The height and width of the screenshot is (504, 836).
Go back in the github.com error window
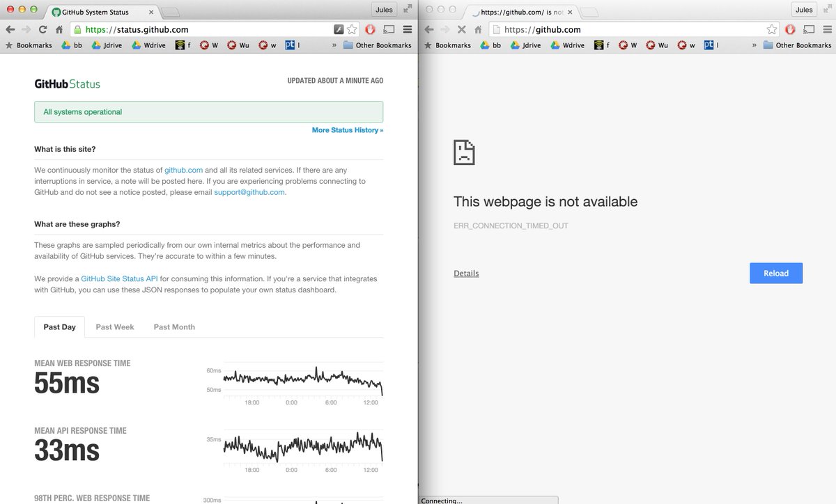(x=429, y=29)
